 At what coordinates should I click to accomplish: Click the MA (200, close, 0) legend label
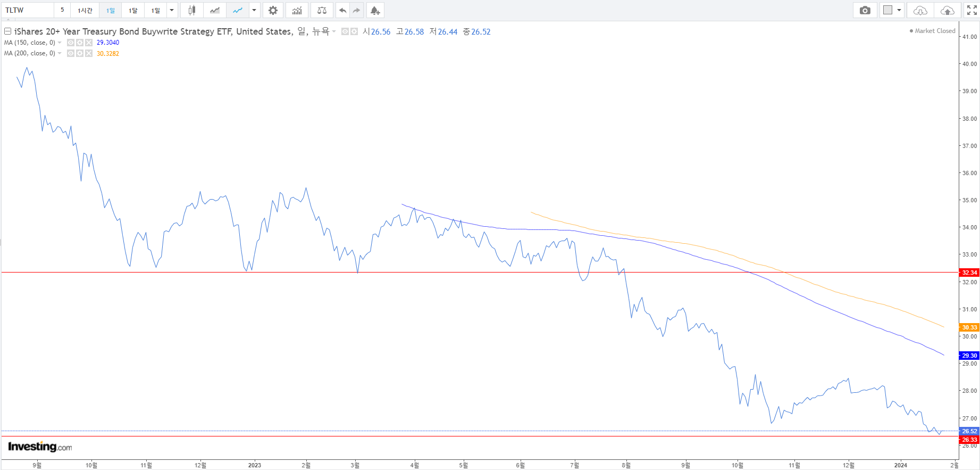[30, 53]
